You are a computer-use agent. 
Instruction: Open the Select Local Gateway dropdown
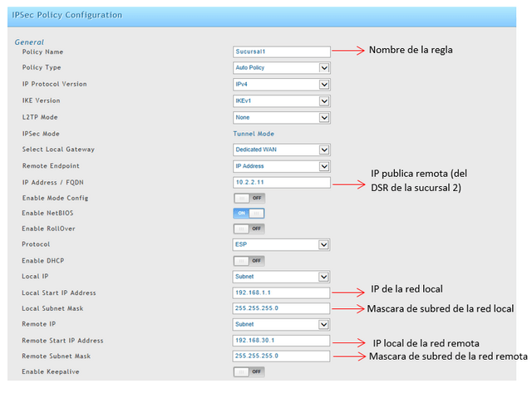click(x=282, y=150)
